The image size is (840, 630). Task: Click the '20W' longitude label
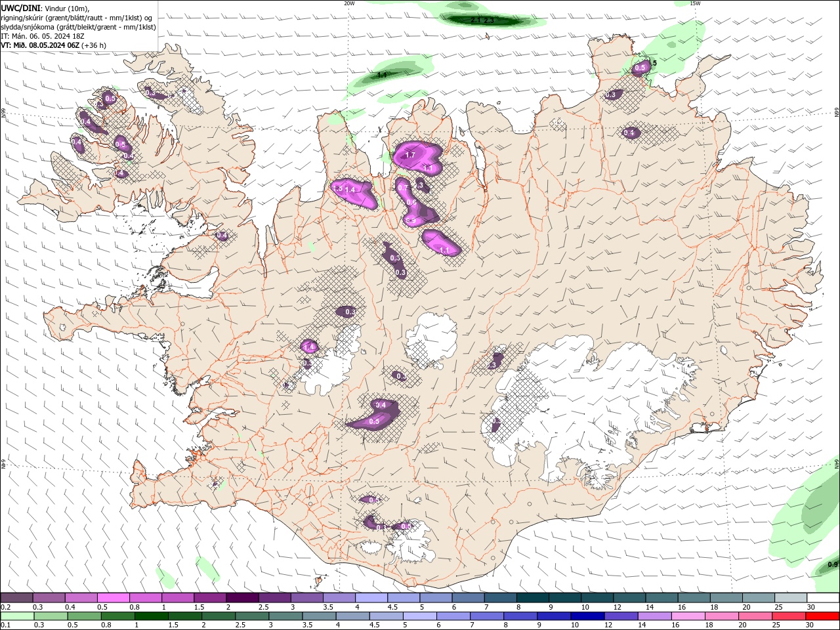(x=349, y=3)
